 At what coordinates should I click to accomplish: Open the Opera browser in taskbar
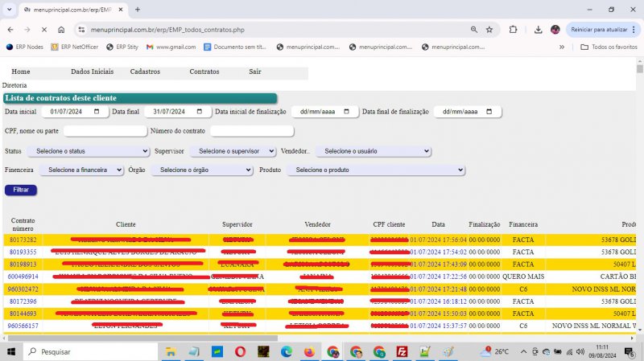pos(241,352)
